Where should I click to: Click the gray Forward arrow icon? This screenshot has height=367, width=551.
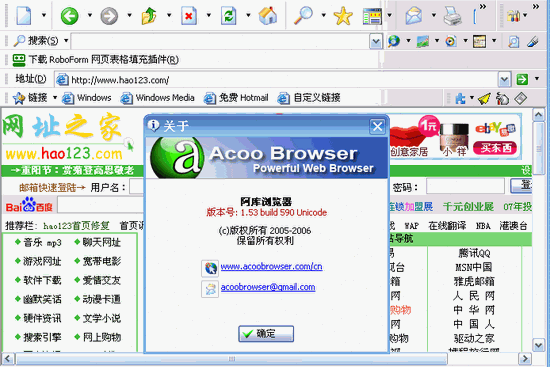(109, 16)
